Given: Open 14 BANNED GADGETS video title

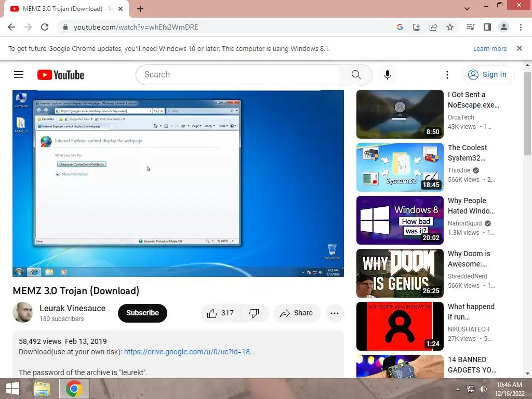Looking at the screenshot, I should (472, 365).
